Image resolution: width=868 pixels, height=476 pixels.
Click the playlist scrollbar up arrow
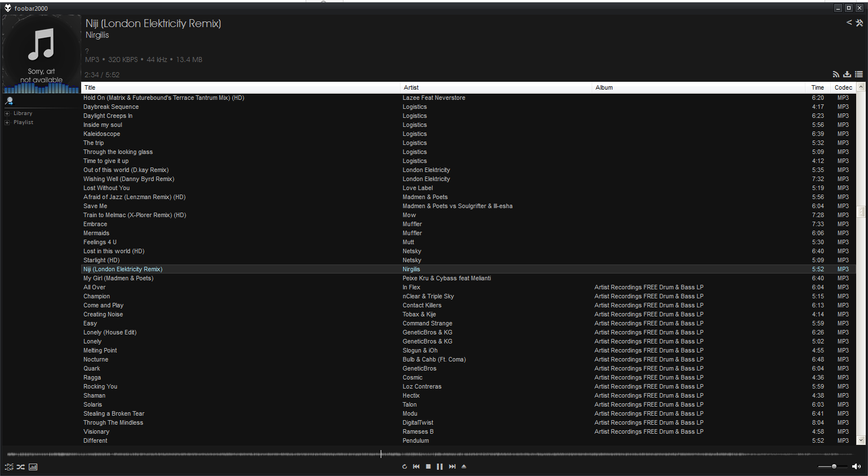[x=861, y=87]
